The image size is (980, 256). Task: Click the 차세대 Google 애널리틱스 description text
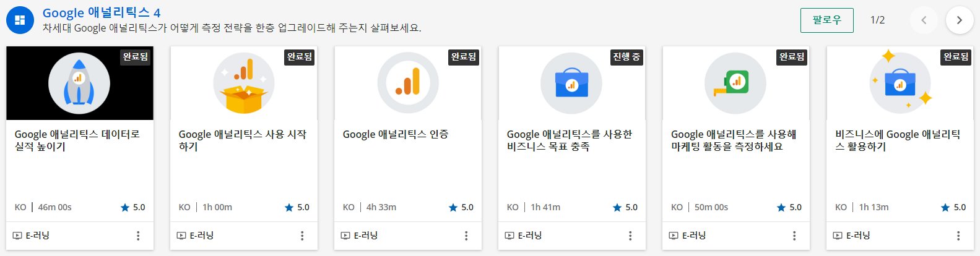232,28
